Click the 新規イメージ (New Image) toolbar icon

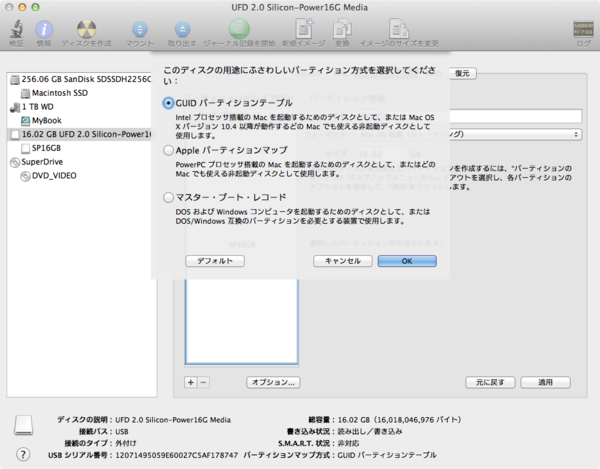point(304,29)
